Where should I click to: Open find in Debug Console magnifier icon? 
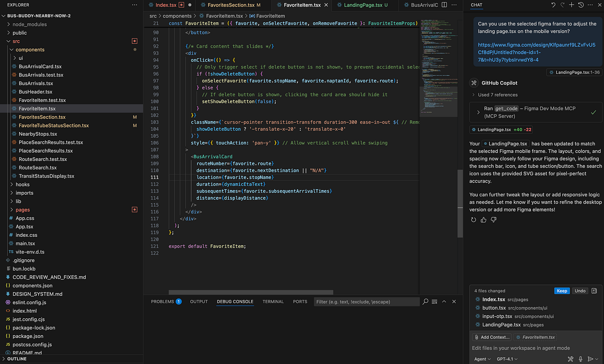click(x=425, y=302)
